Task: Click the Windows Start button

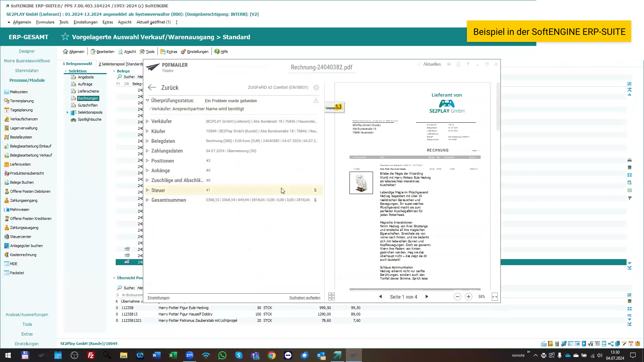Action: pos(8,355)
